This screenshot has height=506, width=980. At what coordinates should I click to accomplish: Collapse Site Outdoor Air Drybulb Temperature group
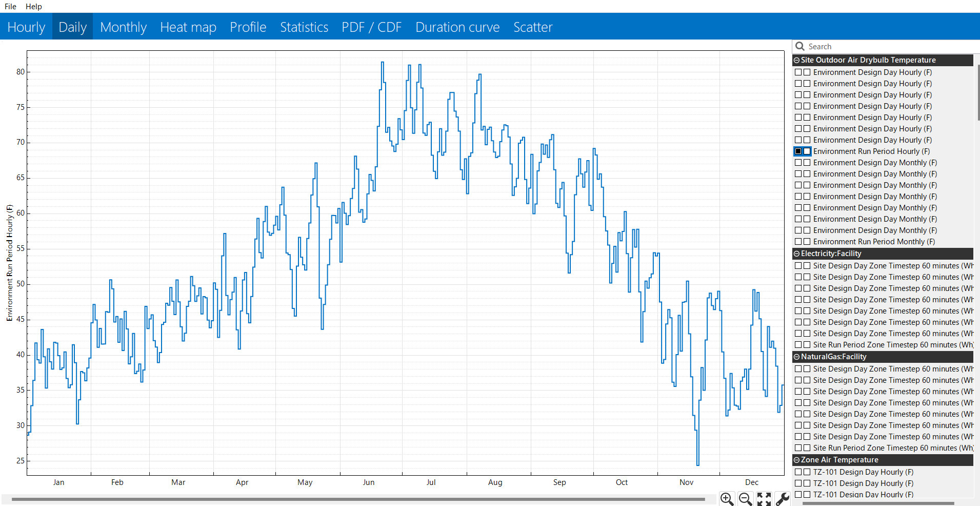pyautogui.click(x=797, y=60)
